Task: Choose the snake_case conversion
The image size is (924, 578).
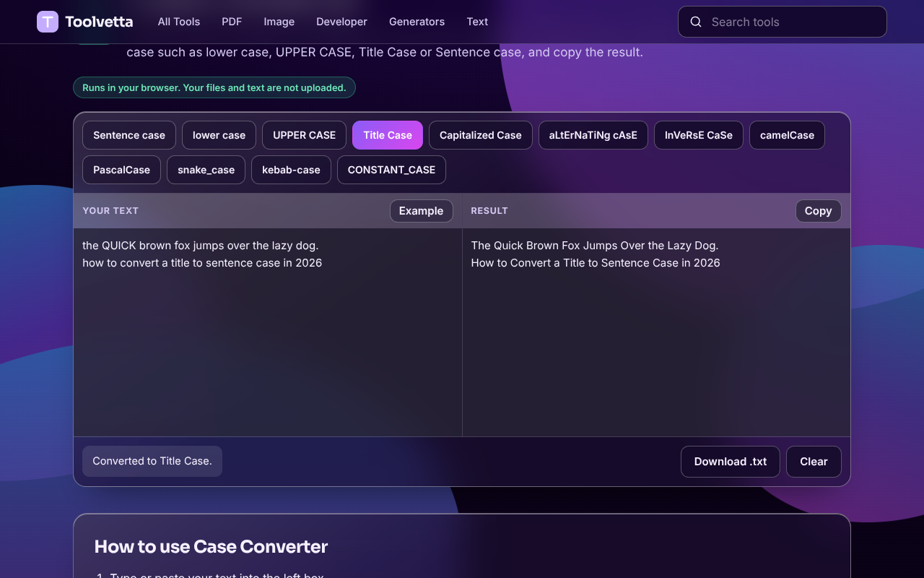Action: coord(206,170)
